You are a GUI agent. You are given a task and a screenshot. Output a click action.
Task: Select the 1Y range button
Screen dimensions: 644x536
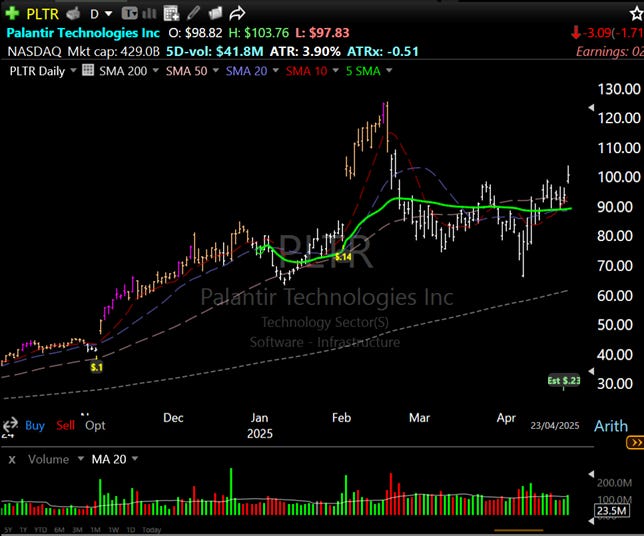click(23, 530)
